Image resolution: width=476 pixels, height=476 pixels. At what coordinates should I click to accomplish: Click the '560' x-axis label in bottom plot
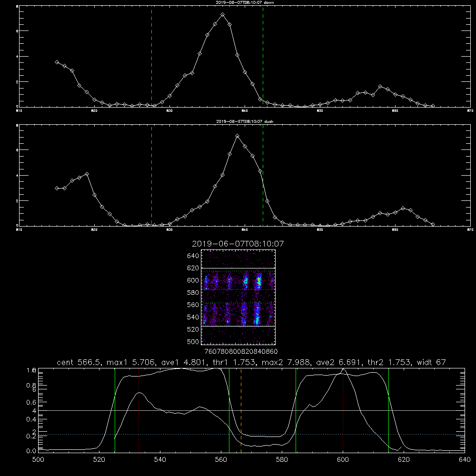click(x=221, y=460)
